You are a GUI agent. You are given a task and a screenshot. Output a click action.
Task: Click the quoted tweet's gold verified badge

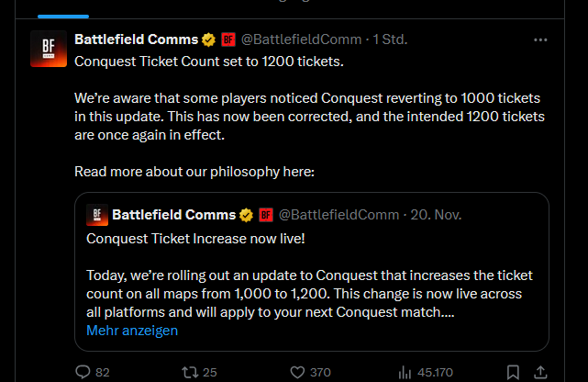(247, 215)
